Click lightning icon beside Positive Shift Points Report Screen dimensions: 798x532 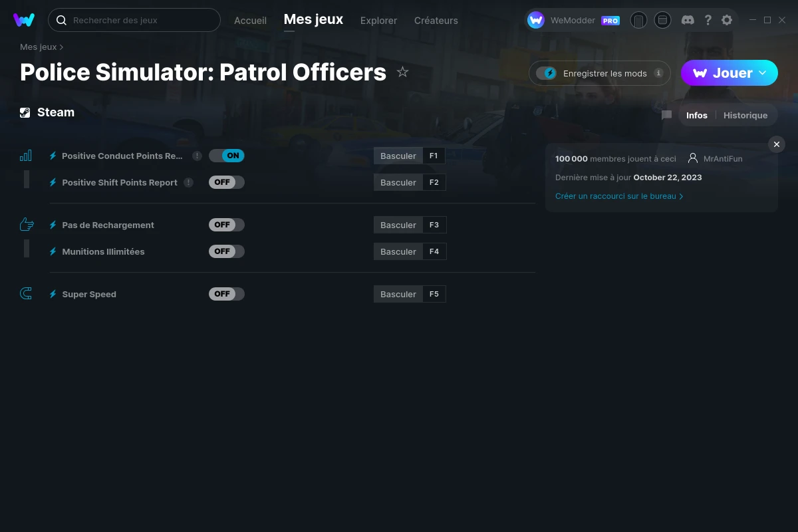(x=53, y=182)
